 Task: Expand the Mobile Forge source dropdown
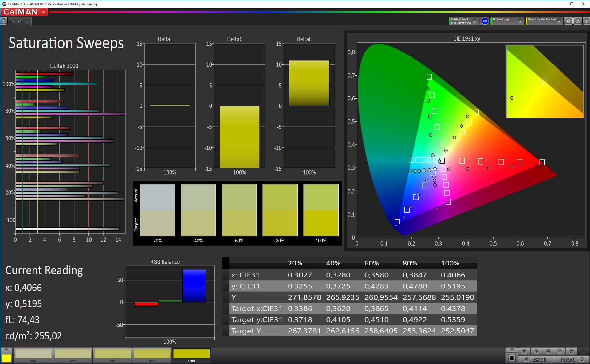pos(520,21)
